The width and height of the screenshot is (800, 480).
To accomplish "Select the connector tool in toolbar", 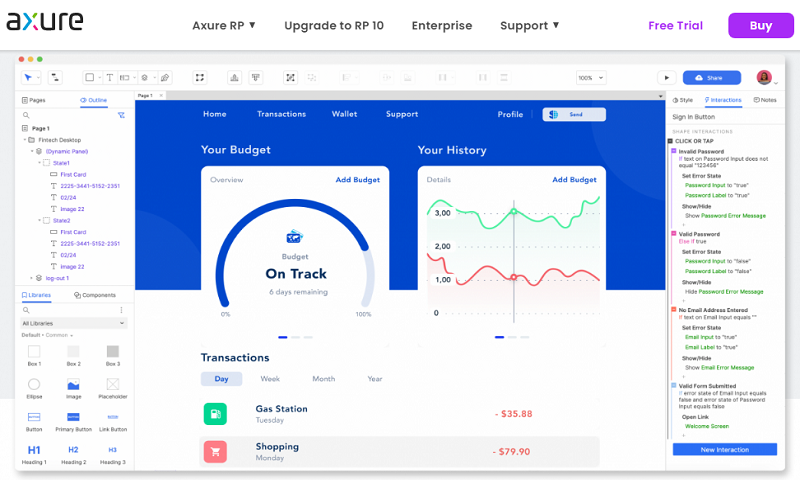I will (x=55, y=78).
